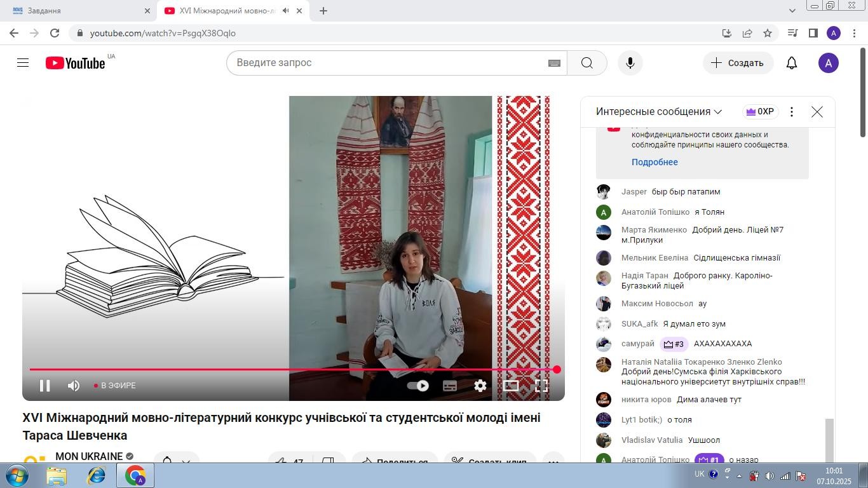Click the Подробнее link in chat

[654, 162]
